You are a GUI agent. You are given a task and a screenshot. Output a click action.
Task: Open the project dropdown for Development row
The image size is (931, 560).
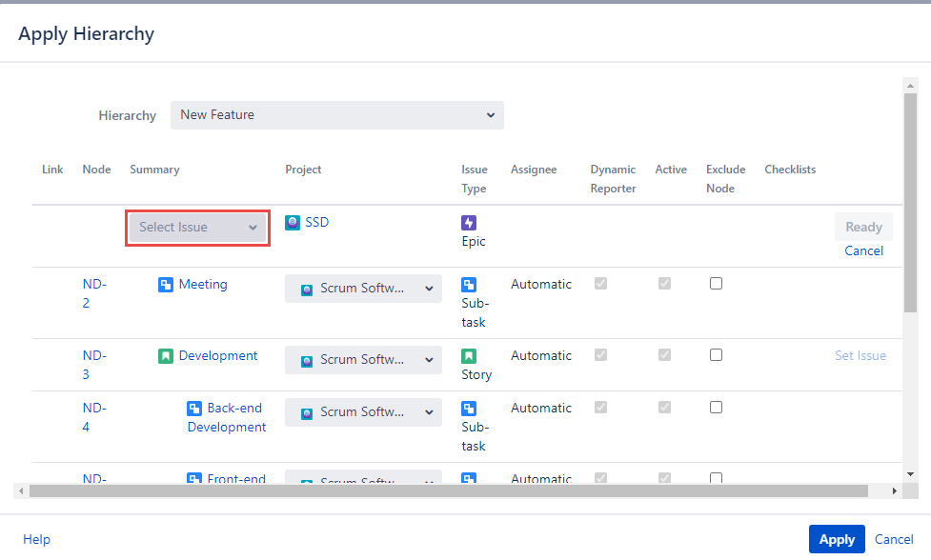363,360
